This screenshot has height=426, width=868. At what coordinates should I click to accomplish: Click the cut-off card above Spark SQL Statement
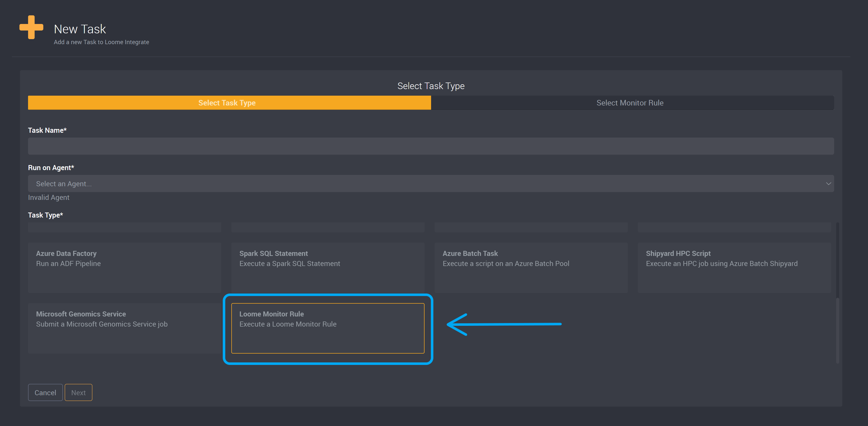(x=328, y=227)
